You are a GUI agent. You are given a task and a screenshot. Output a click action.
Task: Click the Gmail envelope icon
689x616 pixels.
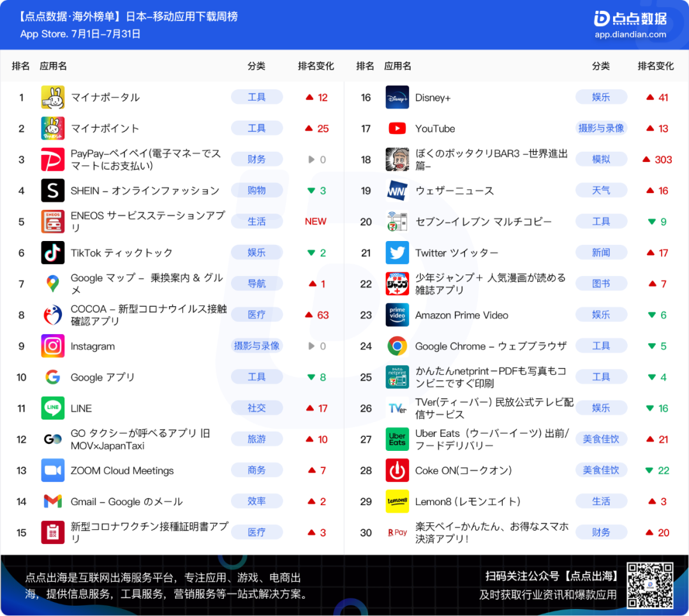53,501
